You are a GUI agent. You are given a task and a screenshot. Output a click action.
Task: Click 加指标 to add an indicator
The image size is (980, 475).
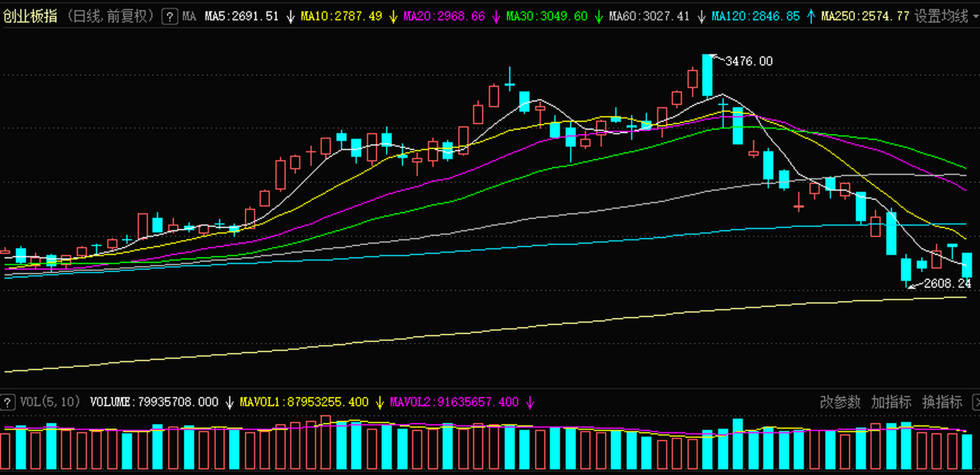coord(891,402)
